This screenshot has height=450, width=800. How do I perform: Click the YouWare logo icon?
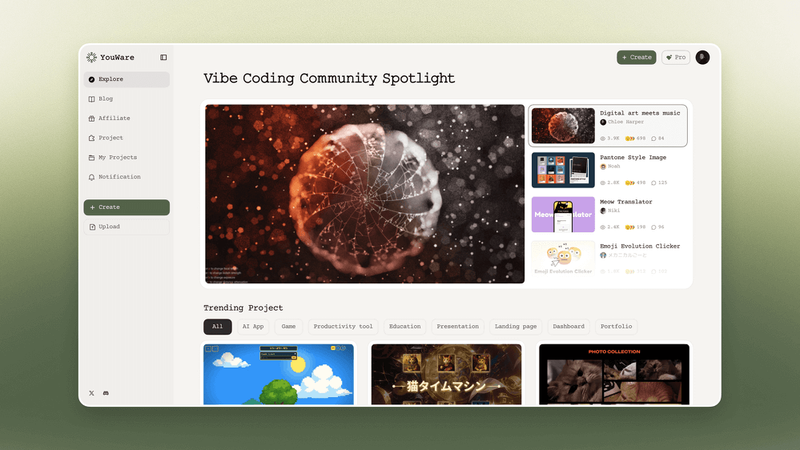[91, 57]
